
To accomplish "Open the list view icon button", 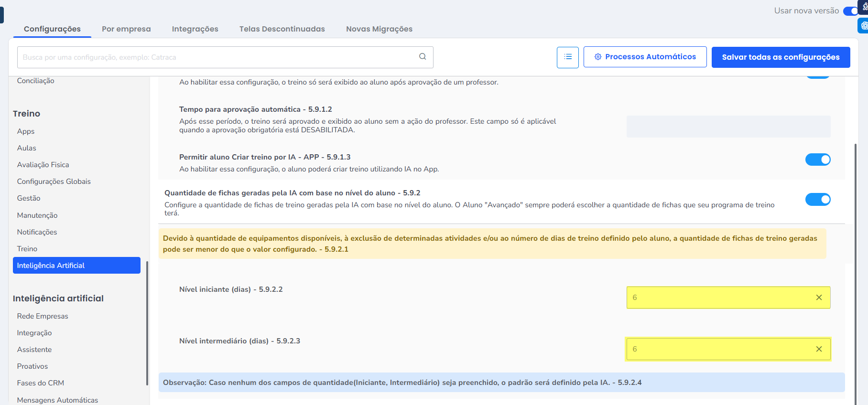I will point(568,57).
